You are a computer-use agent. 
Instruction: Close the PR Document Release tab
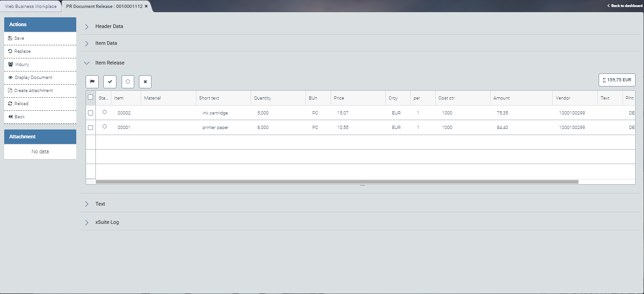[x=146, y=7]
